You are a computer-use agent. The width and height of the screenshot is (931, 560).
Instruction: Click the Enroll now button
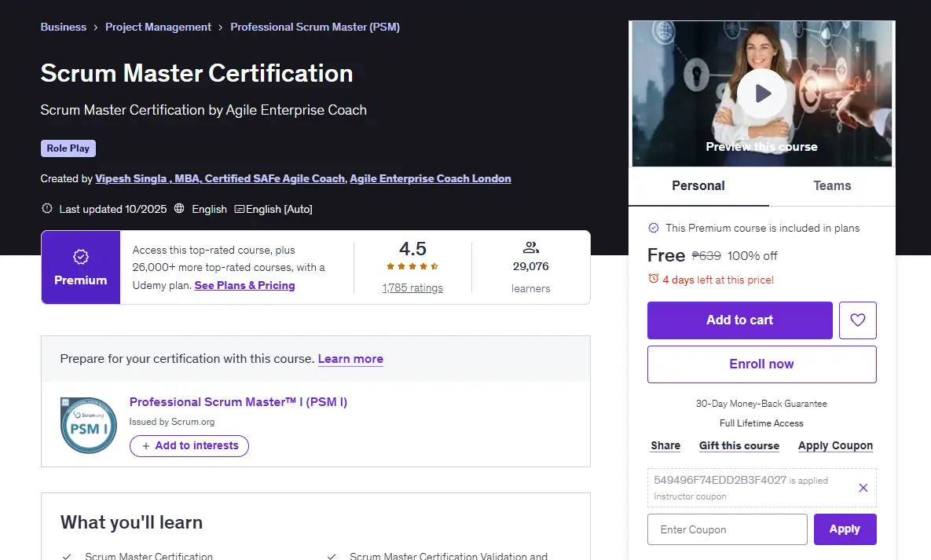pos(762,364)
